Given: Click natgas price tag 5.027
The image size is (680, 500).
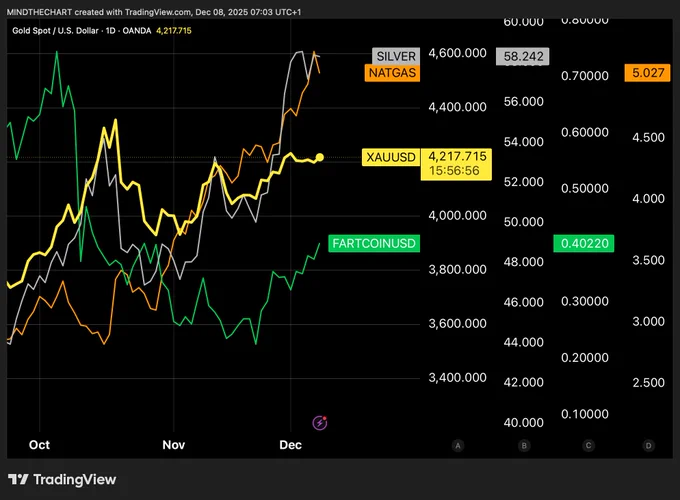Looking at the screenshot, I should [647, 73].
